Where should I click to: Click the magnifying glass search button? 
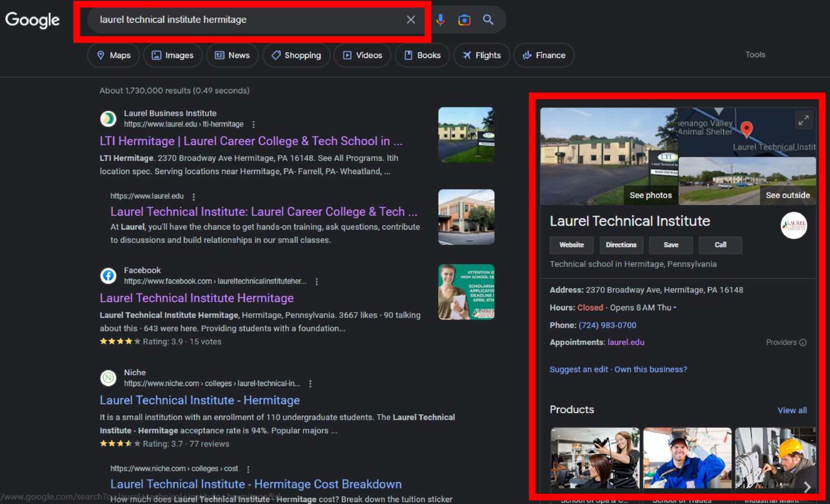pos(488,20)
